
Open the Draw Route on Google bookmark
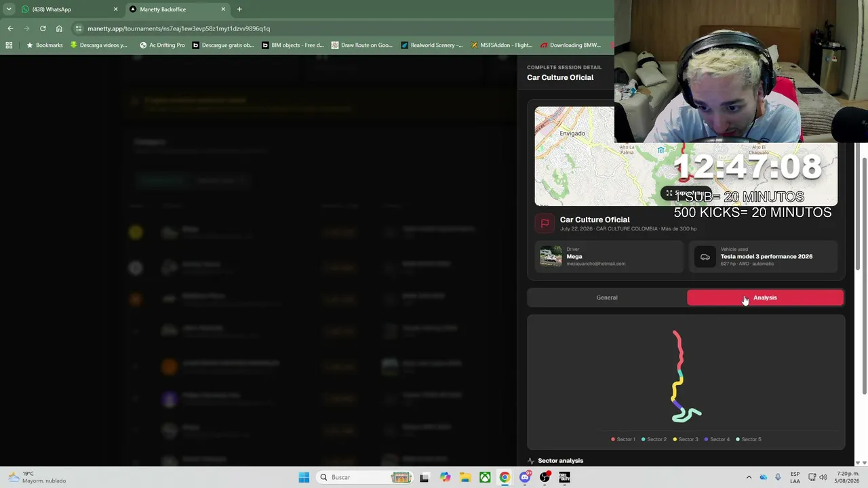[362, 45]
